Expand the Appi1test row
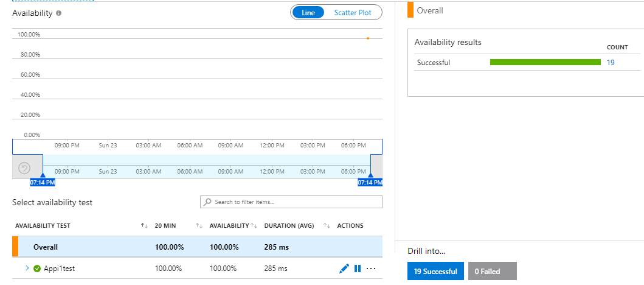644x285 pixels. (27, 268)
